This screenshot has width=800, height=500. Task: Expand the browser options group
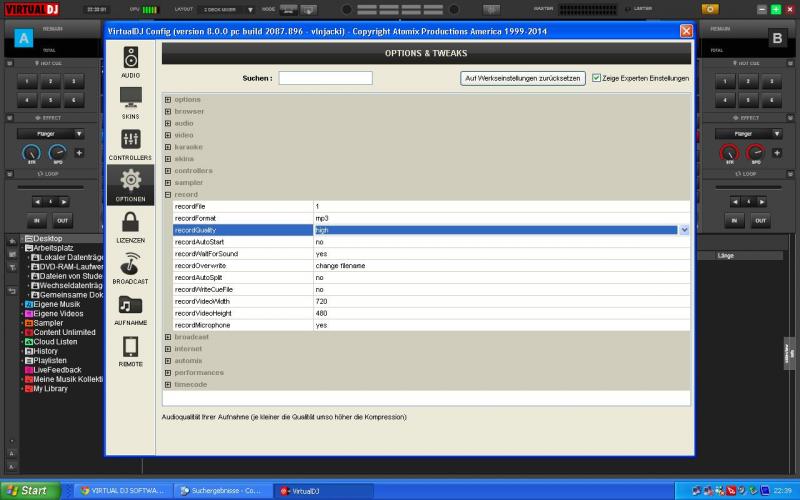(168, 112)
